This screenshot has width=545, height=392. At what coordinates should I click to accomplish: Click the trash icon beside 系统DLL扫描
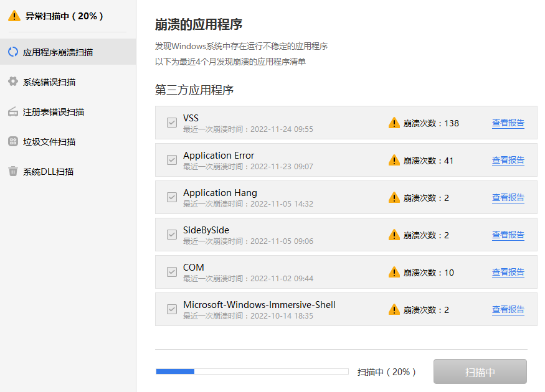14,172
